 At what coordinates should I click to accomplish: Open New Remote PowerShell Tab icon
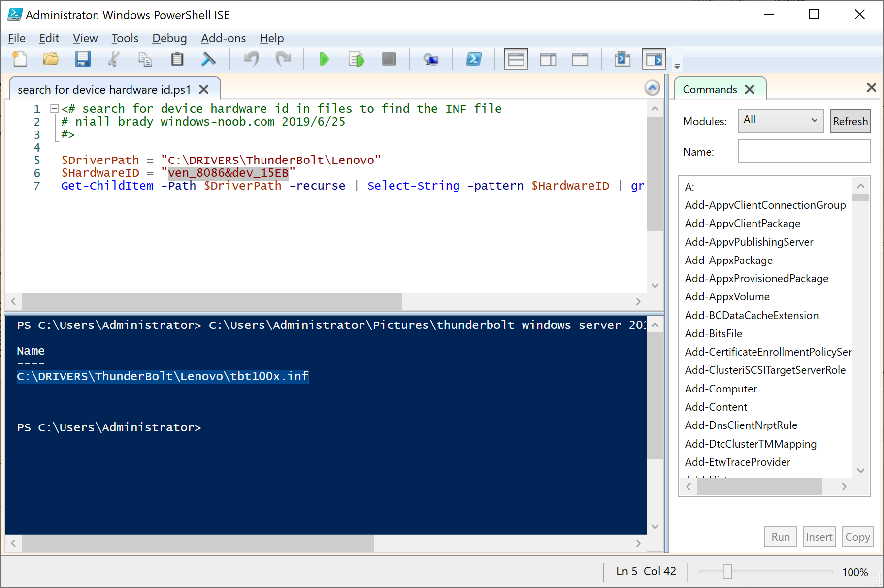point(431,60)
